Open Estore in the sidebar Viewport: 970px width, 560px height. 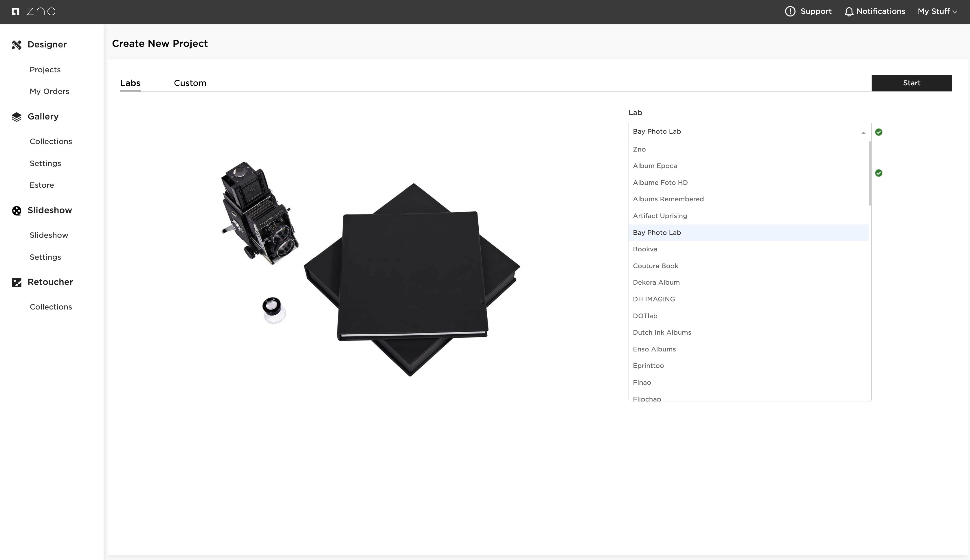[42, 185]
